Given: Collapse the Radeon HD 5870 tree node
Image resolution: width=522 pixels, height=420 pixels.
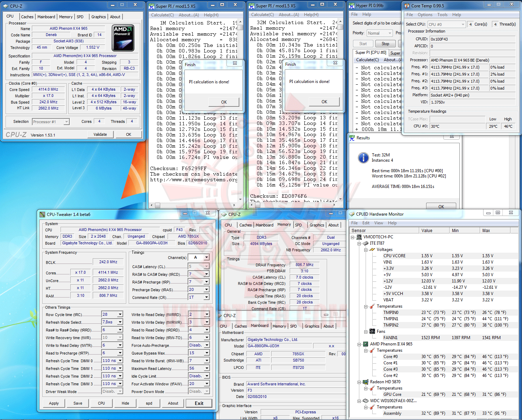Looking at the screenshot, I should point(359,382).
